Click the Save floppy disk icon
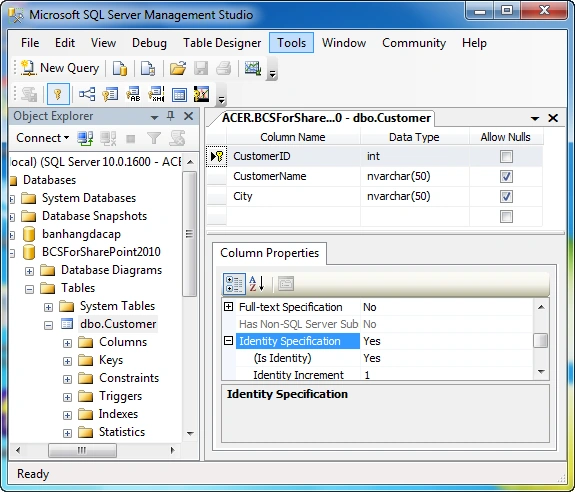The width and height of the screenshot is (575, 492). coord(201,68)
